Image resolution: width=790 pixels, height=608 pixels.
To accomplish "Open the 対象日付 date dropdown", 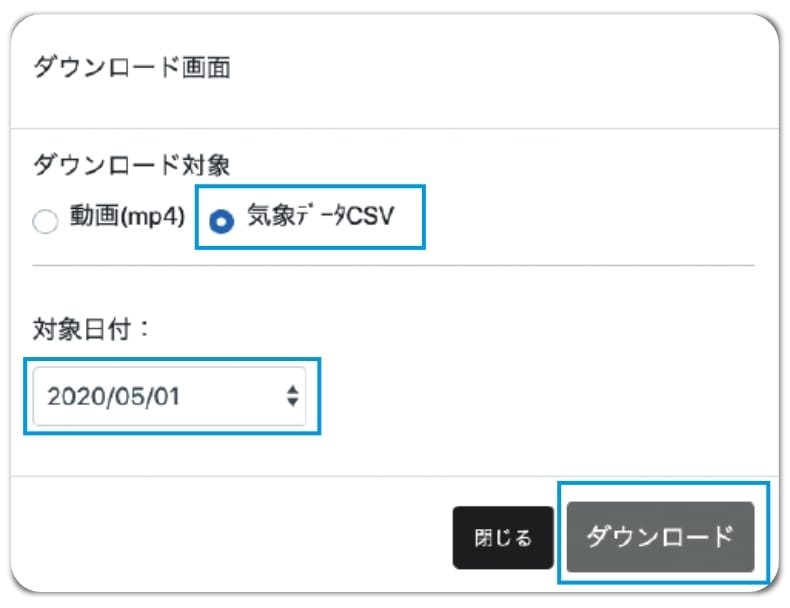I will [169, 396].
